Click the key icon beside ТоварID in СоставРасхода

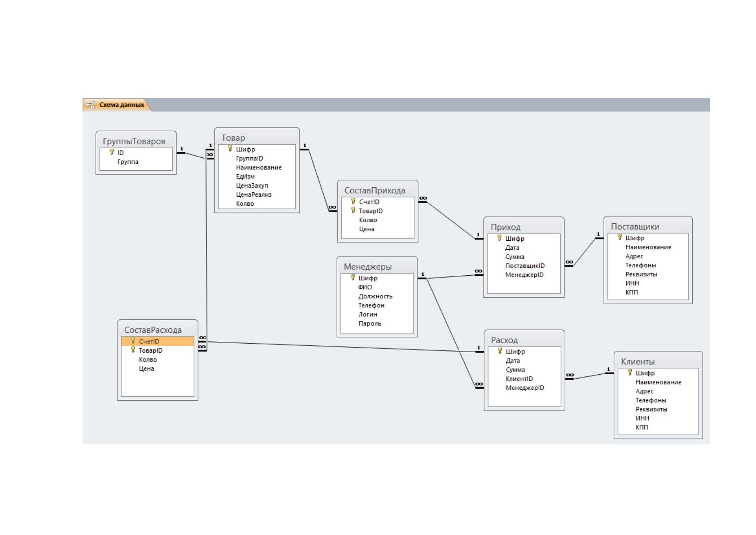point(133,350)
